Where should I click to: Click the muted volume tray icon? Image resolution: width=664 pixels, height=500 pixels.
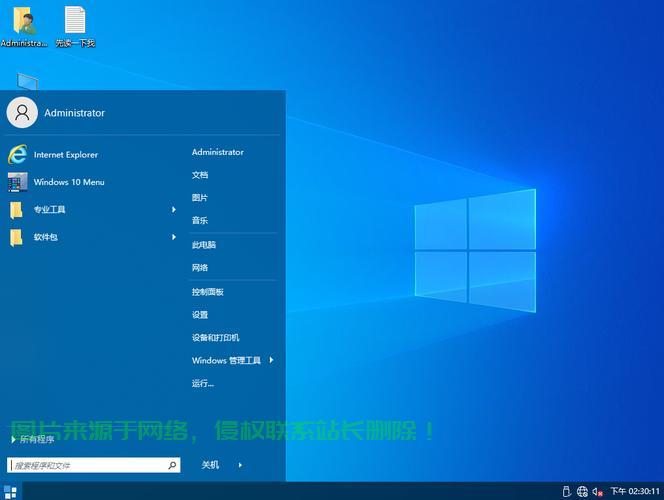(598, 492)
